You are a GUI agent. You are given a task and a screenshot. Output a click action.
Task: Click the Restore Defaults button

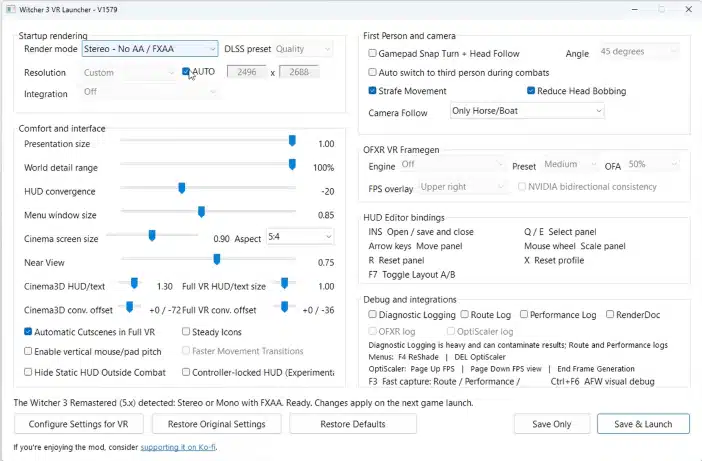[x=353, y=424]
